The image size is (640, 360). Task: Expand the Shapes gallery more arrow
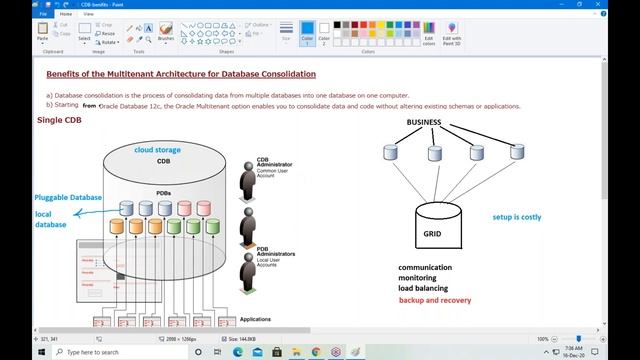240,42
